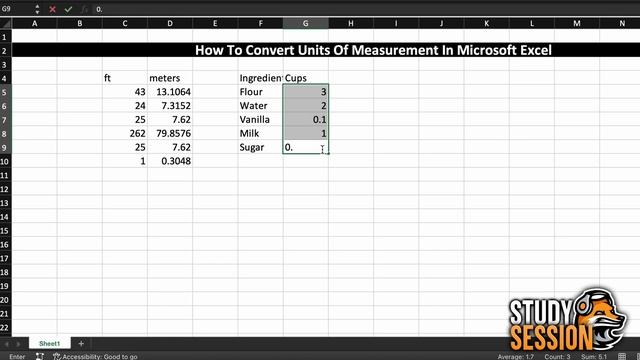The height and width of the screenshot is (360, 640).
Task: Click the Sum: 5.1 status entry
Action: [594, 357]
